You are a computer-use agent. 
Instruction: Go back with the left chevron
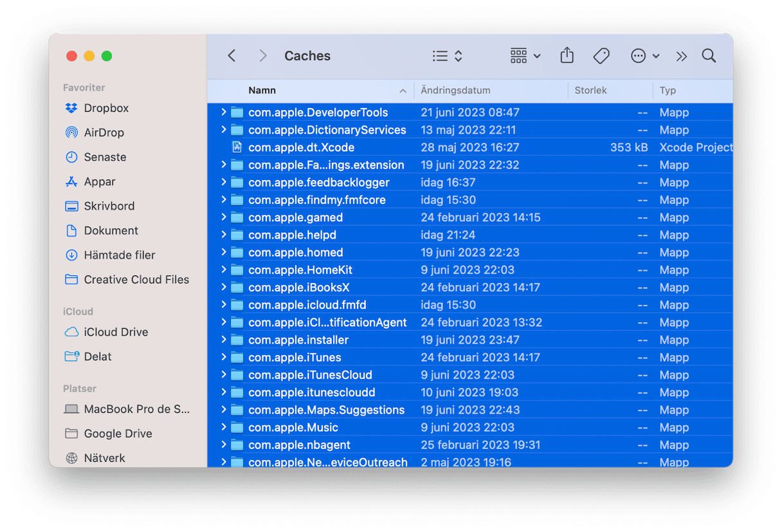[x=232, y=56]
